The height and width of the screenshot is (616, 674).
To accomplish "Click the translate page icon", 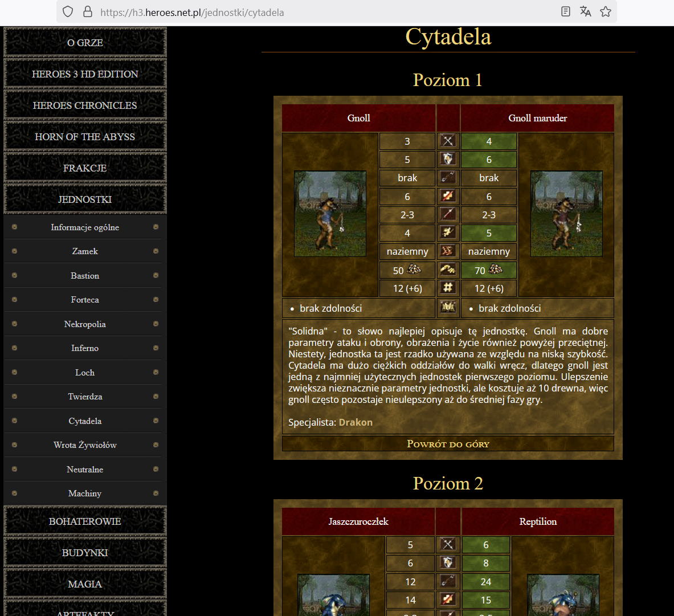I will (x=586, y=11).
